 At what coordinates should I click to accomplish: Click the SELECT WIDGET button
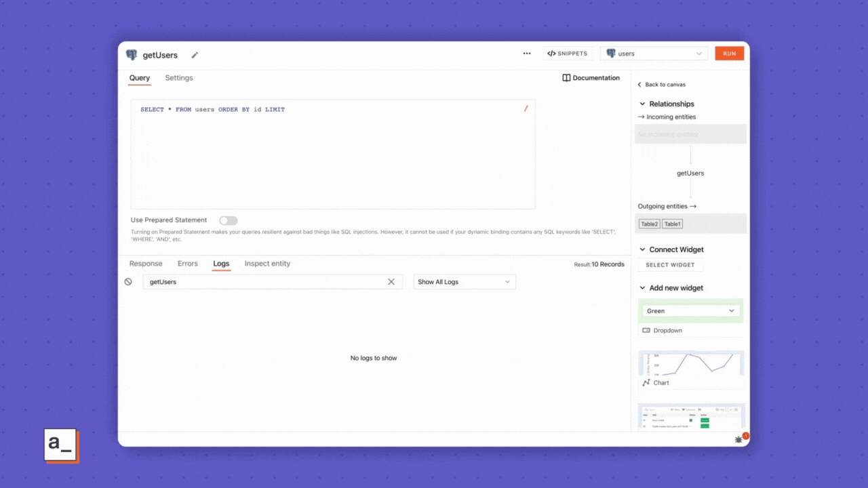(670, 265)
